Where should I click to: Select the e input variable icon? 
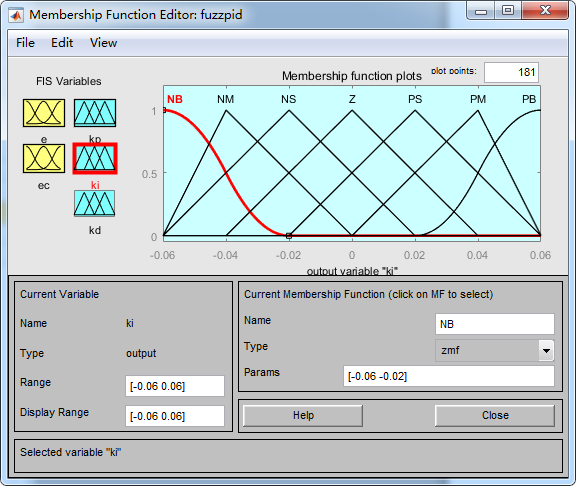[x=44, y=113]
